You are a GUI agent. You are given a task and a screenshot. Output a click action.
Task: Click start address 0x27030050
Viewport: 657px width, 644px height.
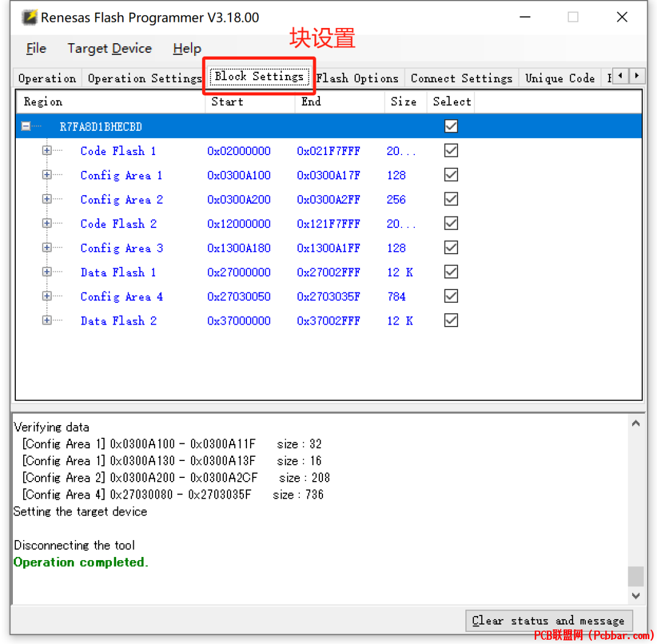[239, 296]
